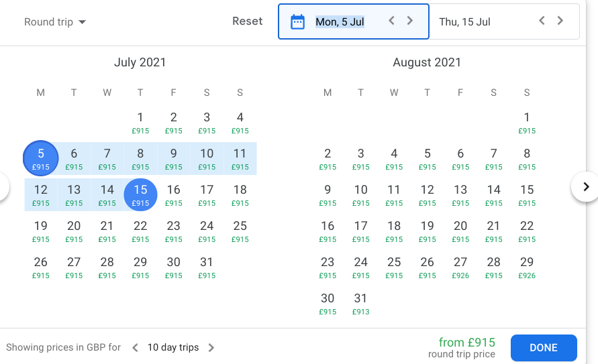The width and height of the screenshot is (598, 364).
Task: Move return date one day earlier
Action: (542, 21)
